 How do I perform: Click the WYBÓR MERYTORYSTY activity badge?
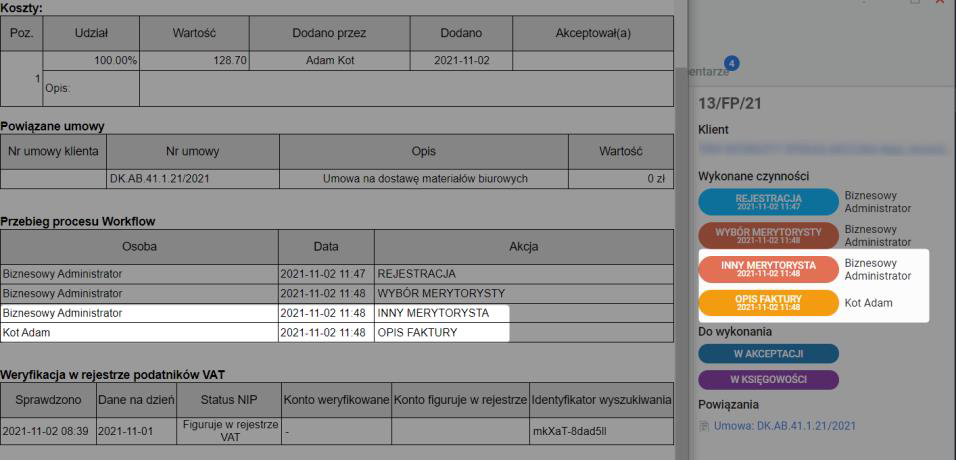(x=768, y=235)
